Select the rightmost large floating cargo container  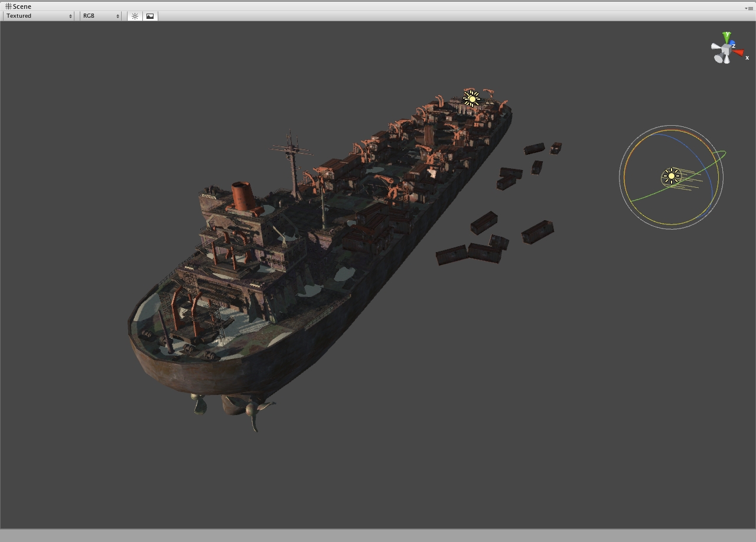pyautogui.click(x=537, y=231)
